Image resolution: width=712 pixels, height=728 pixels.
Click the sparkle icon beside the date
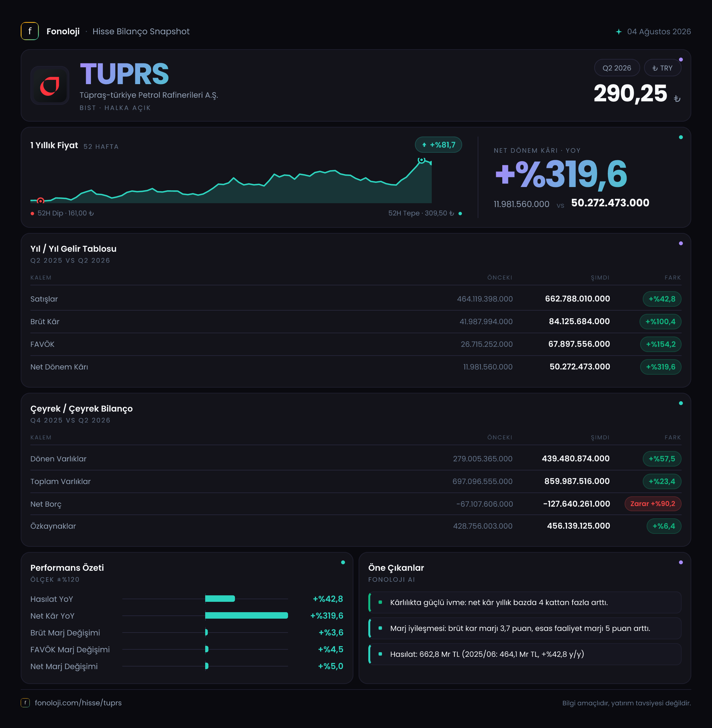point(618,32)
